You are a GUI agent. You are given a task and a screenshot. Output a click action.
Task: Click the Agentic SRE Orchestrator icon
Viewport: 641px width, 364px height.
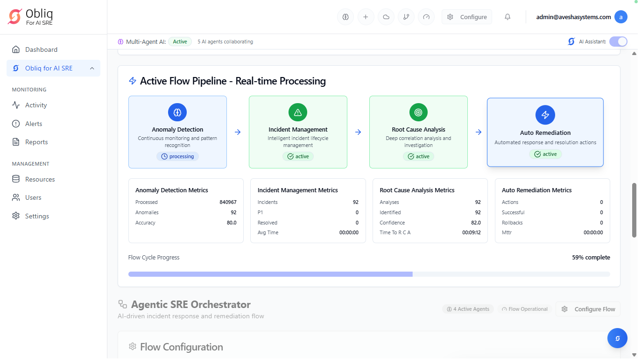[123, 304]
